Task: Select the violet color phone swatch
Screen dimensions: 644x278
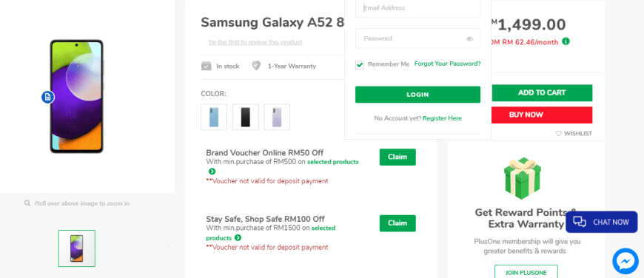Action: pos(277,118)
